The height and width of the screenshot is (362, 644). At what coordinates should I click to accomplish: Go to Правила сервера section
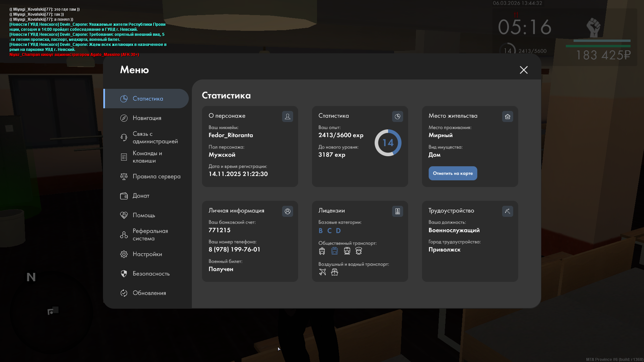click(x=156, y=176)
